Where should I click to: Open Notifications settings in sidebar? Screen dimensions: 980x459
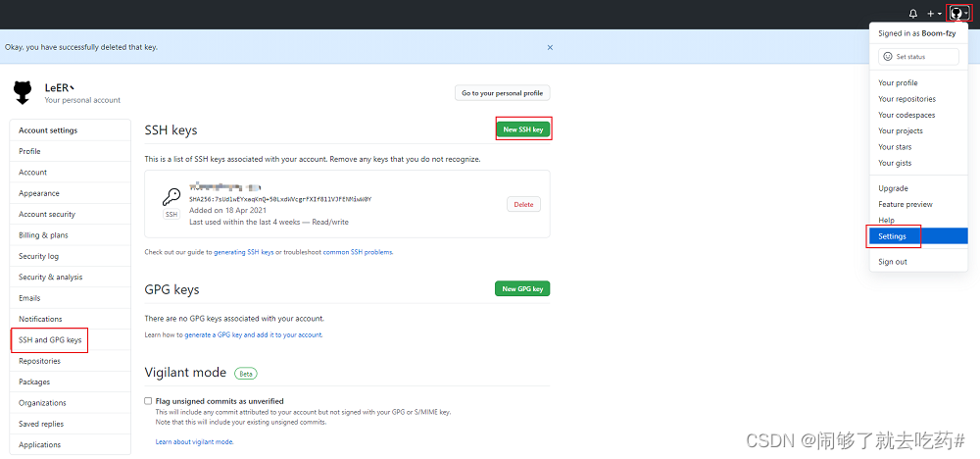pyautogui.click(x=70, y=319)
